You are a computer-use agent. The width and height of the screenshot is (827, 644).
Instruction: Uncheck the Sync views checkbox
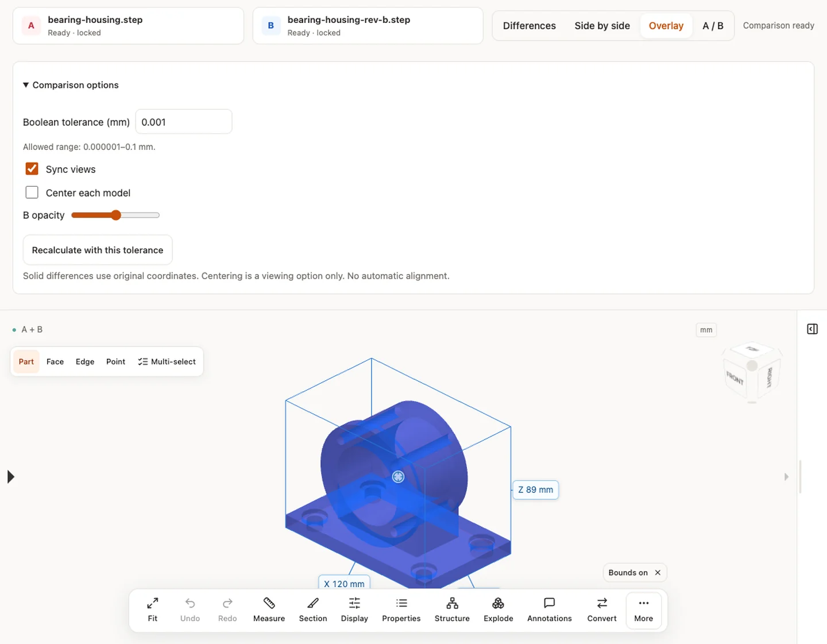click(32, 169)
